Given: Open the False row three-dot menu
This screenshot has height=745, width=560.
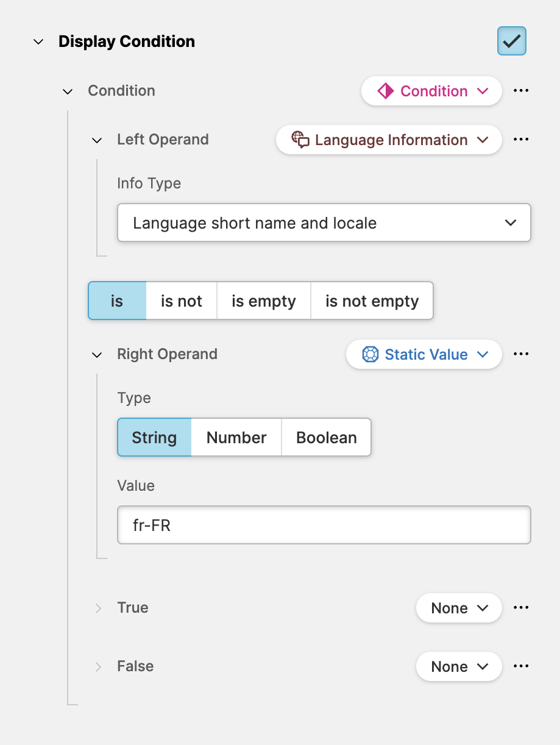Looking at the screenshot, I should (520, 666).
